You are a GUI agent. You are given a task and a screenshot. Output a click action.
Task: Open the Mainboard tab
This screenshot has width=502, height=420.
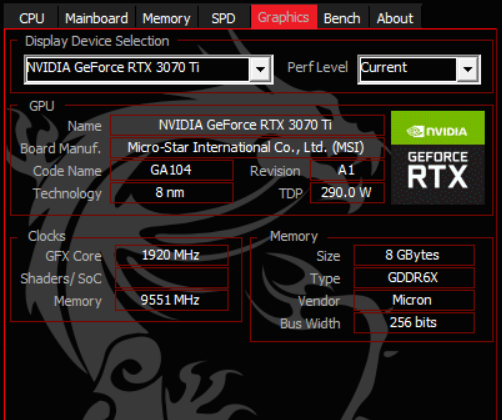click(x=96, y=18)
